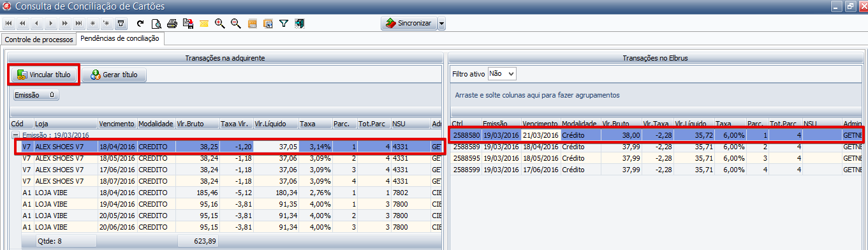Click the Gerar título button
This screenshot has width=868, height=250.
[114, 75]
